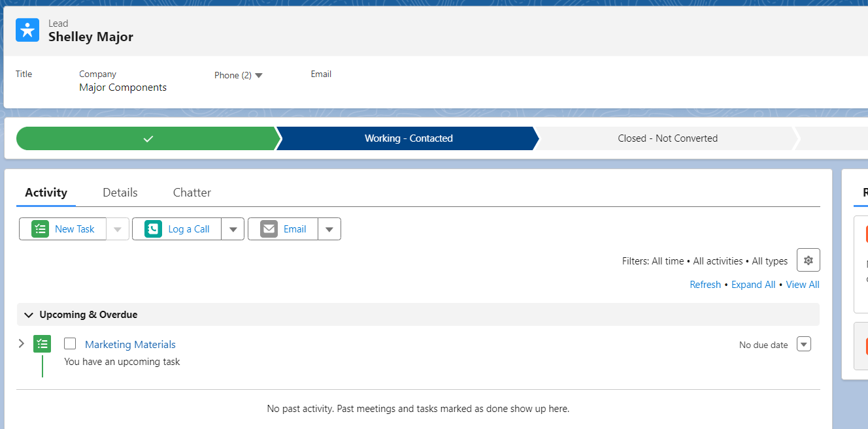Click the gray Email envelope icon
The image size is (868, 429).
(269, 229)
